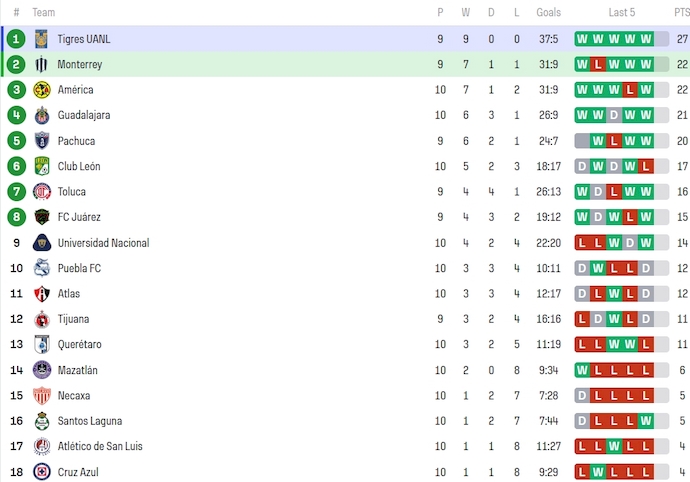Click the rank 1 green position badge
The width and height of the screenshot is (690, 482).
pyautogui.click(x=16, y=39)
